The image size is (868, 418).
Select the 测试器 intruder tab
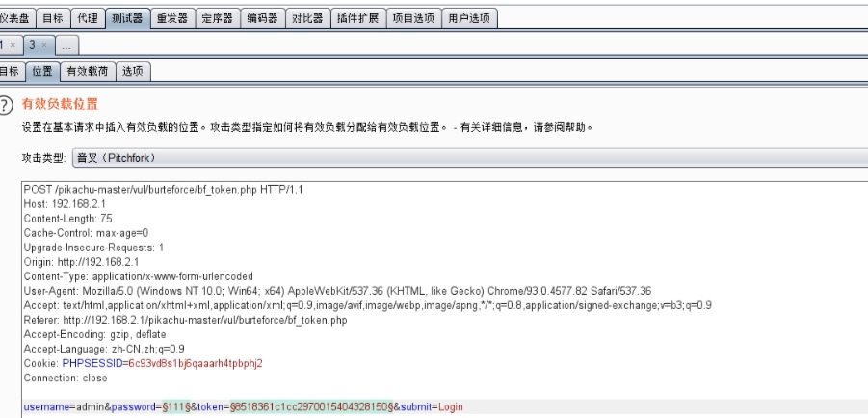coord(127,18)
